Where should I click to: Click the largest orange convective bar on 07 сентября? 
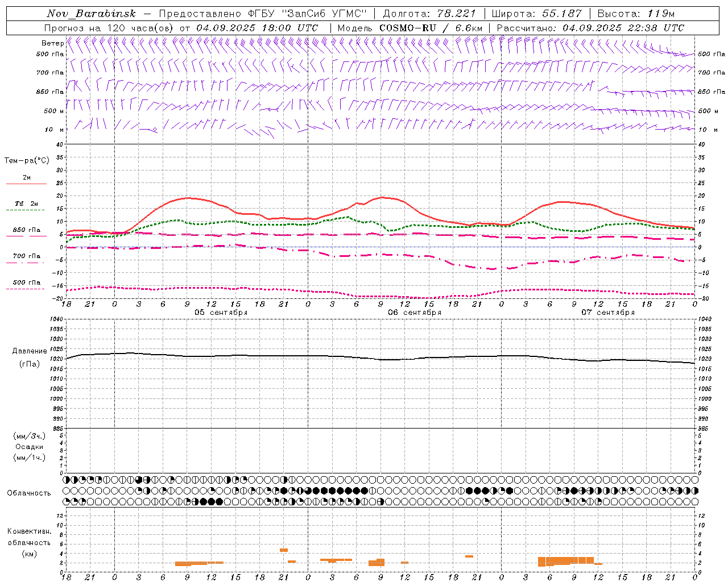pos(565,561)
